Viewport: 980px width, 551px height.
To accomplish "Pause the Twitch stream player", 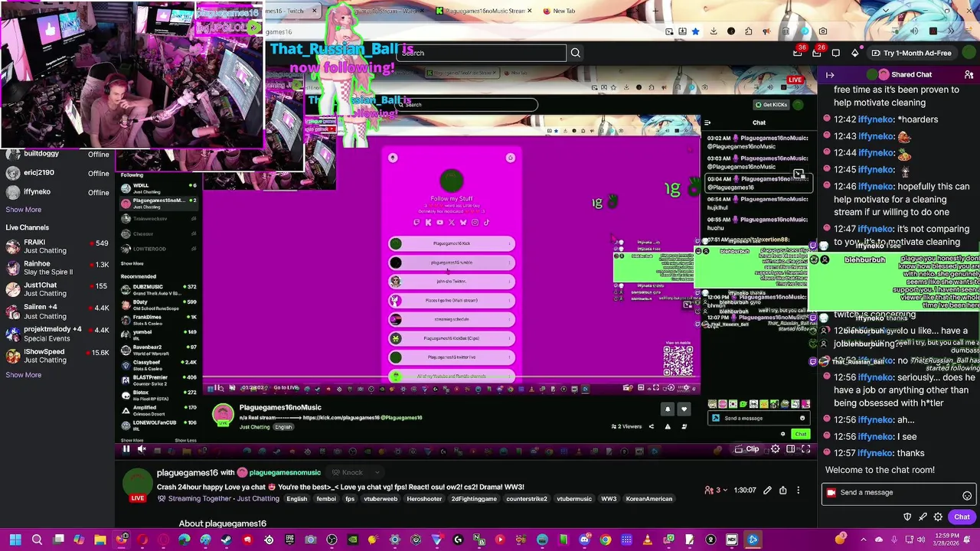I will pyautogui.click(x=126, y=449).
